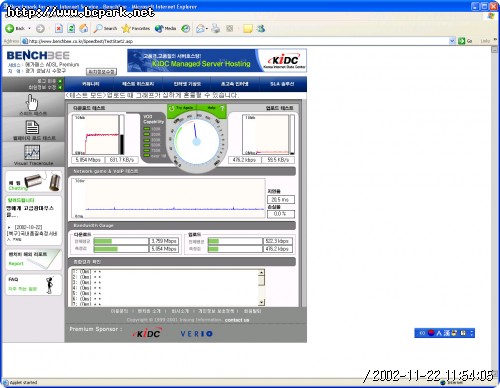Image resolution: width=500 pixels, height=388 pixels.
Task: Click the contact us footer link
Action: click(237, 320)
